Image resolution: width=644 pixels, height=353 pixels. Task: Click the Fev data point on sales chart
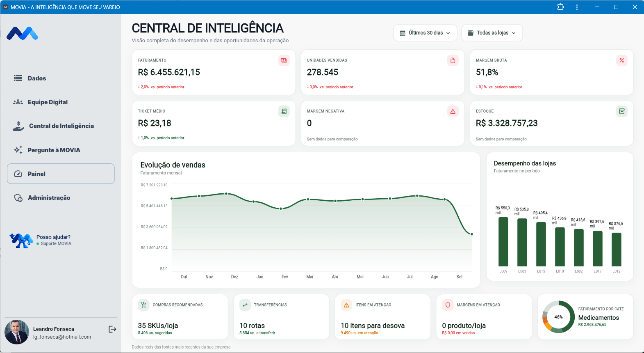point(281,209)
